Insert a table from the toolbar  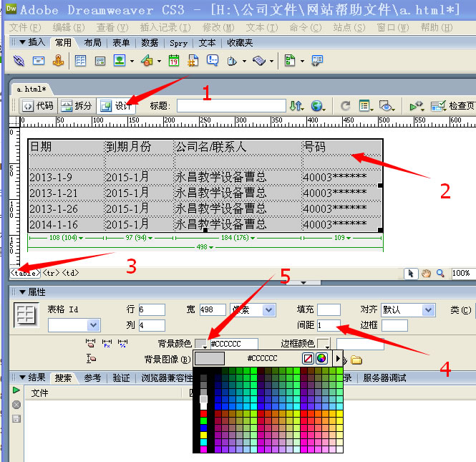(x=80, y=61)
